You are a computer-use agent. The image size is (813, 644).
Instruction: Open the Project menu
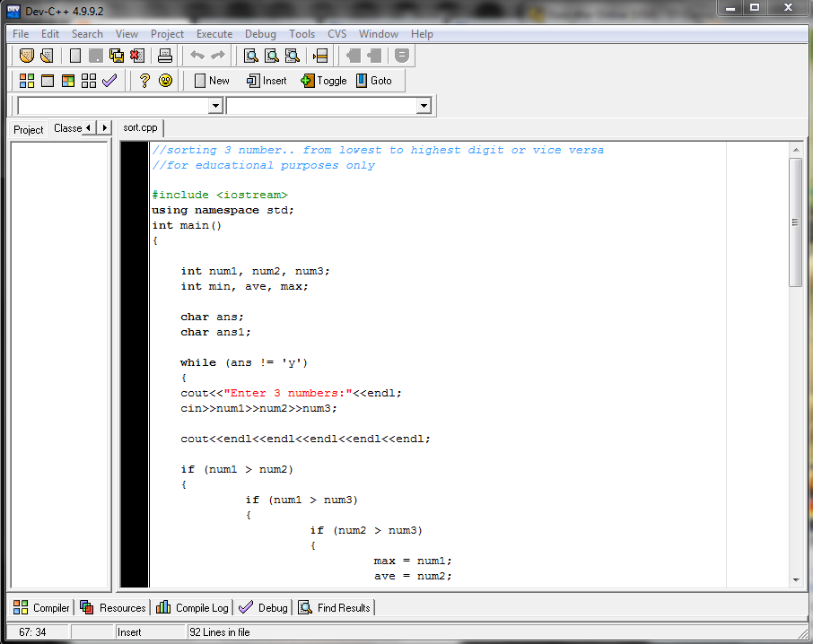click(x=167, y=34)
